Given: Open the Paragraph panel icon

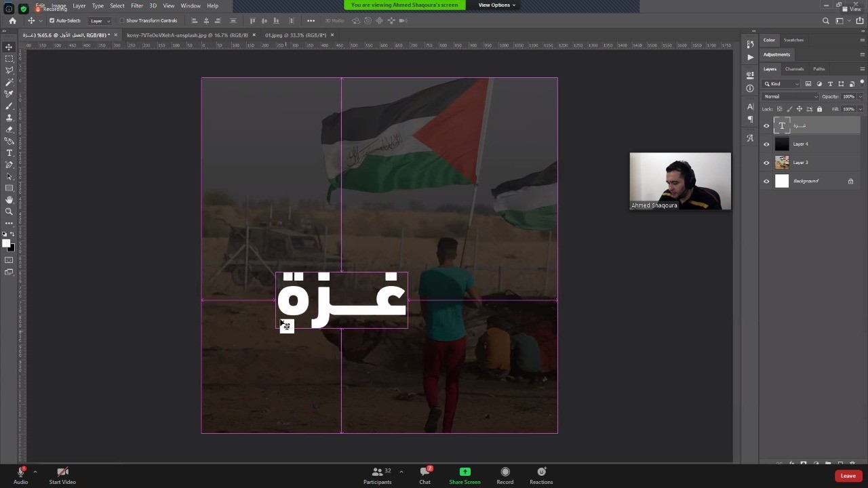Looking at the screenshot, I should pyautogui.click(x=749, y=119).
